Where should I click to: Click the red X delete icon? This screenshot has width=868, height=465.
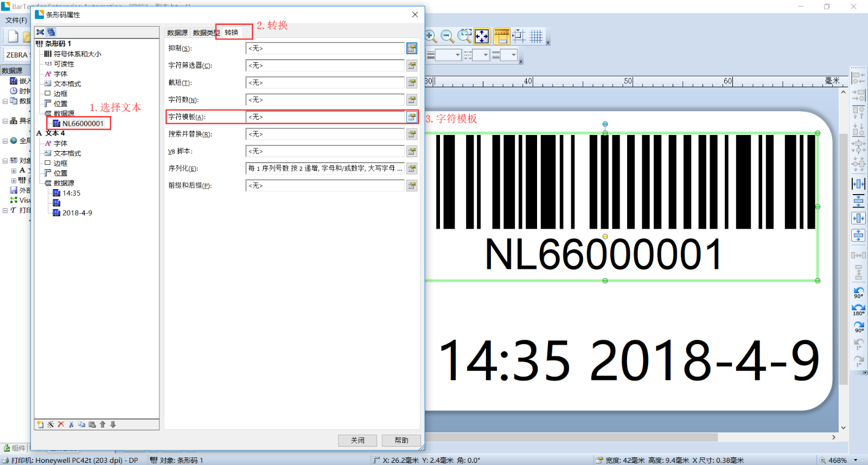coord(61,424)
